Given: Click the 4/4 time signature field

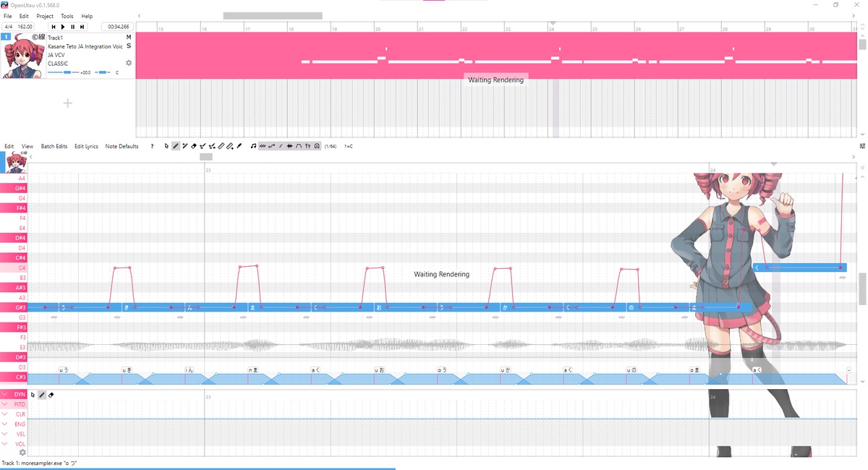Looking at the screenshot, I should click(x=8, y=27).
